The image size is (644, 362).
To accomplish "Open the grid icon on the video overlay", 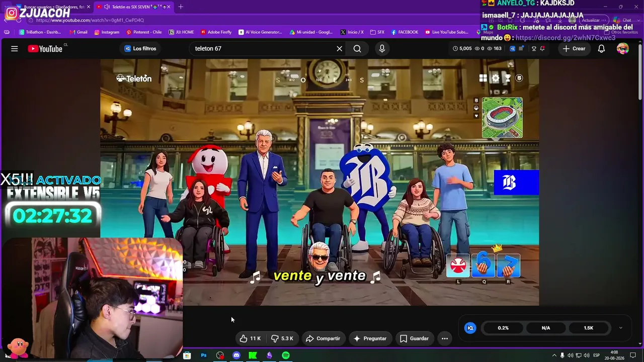I will (483, 78).
